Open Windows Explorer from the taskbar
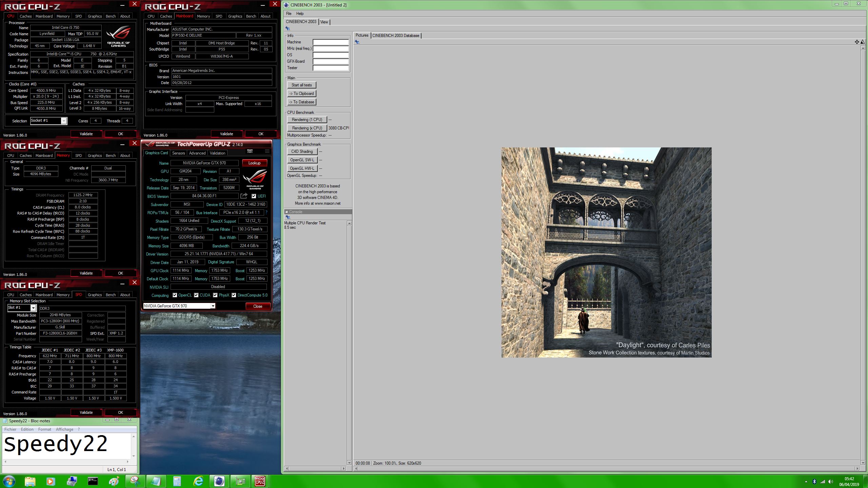The image size is (868, 488). coord(30,481)
